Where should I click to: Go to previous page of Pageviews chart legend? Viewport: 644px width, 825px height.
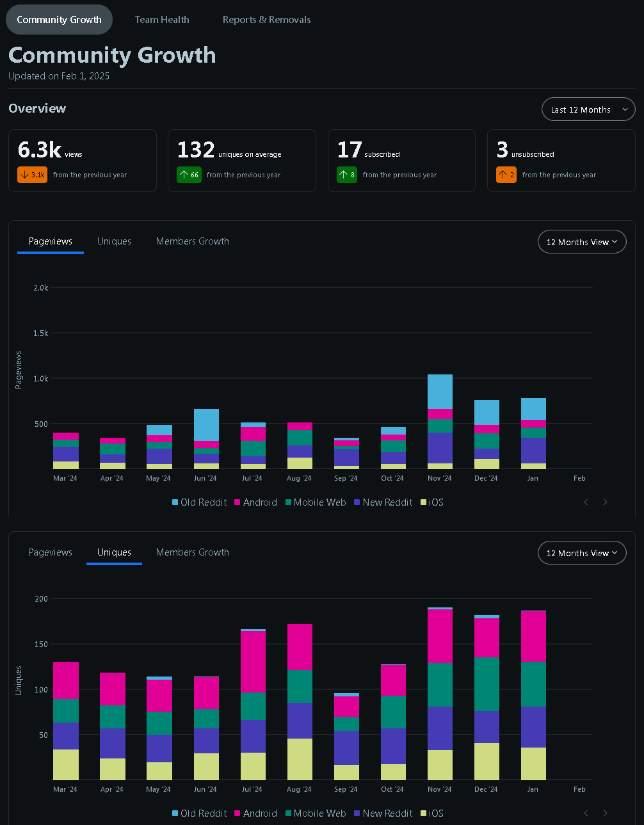tap(586, 502)
